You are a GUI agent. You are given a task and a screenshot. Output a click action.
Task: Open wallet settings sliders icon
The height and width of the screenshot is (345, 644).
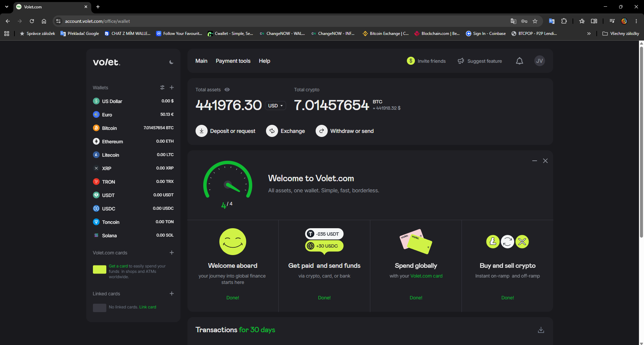(162, 88)
